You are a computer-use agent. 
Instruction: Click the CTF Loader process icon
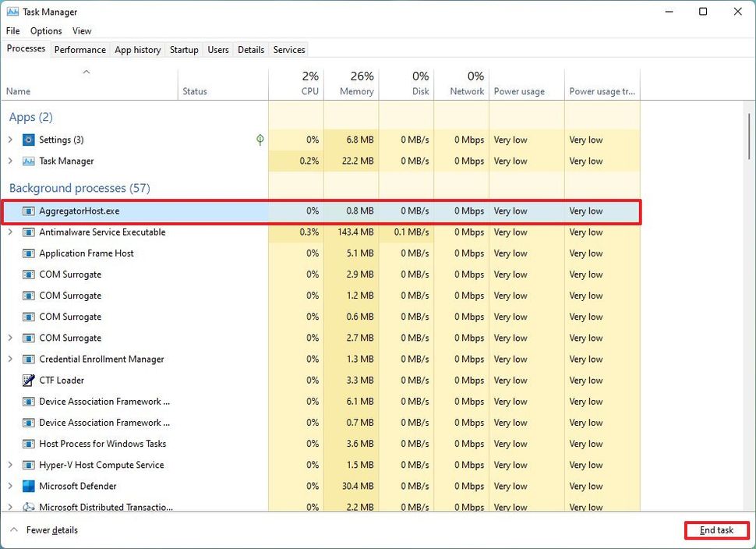pyautogui.click(x=26, y=381)
